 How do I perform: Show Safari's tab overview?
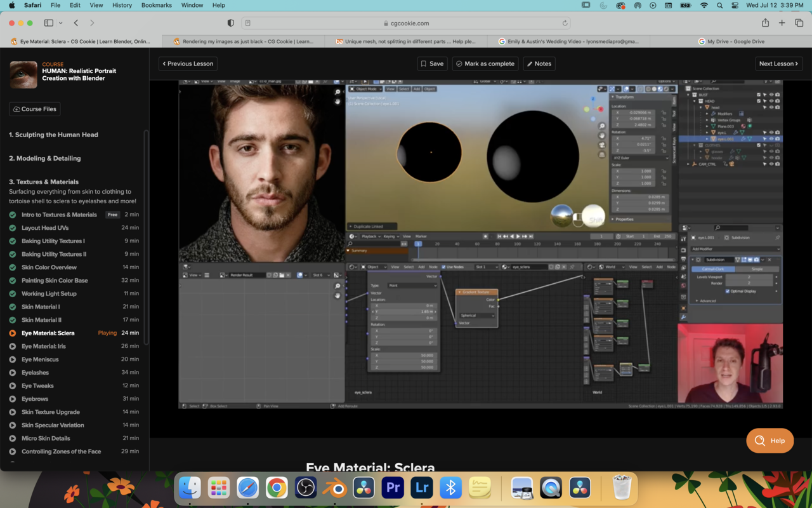click(x=799, y=23)
